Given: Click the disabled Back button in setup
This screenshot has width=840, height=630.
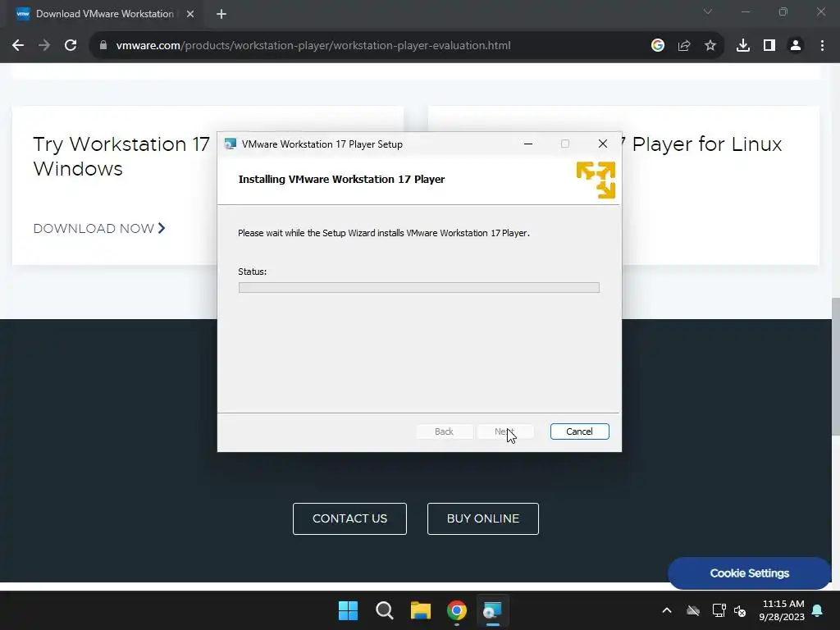Looking at the screenshot, I should point(444,431).
